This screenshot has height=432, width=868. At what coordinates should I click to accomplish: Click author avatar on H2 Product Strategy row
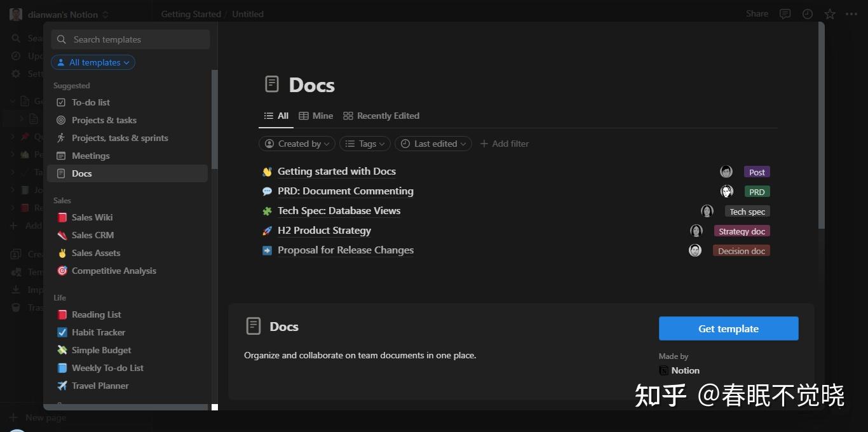[696, 231]
